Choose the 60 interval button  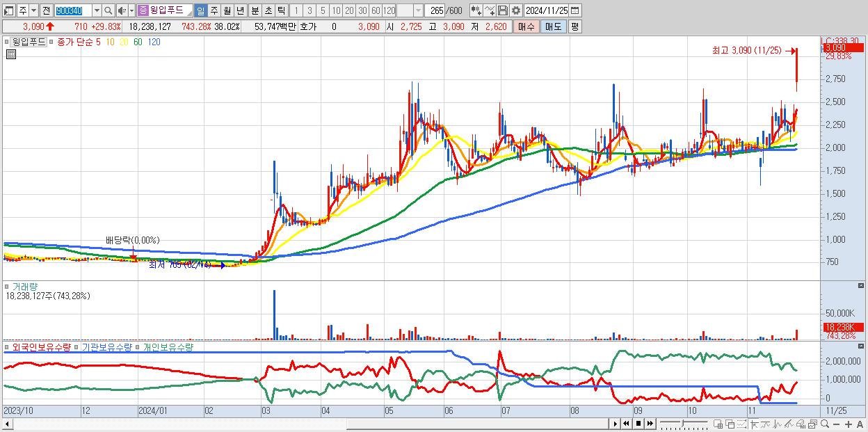[x=376, y=10]
